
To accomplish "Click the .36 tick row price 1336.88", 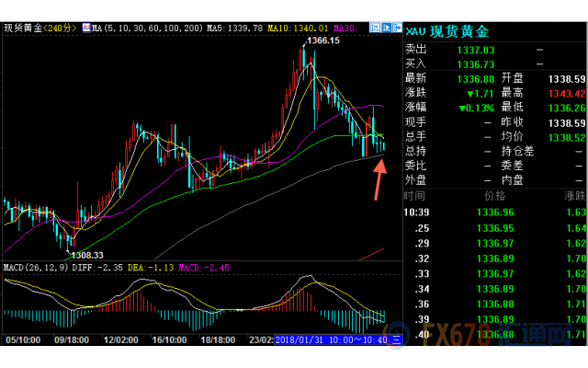I will pos(495,305).
